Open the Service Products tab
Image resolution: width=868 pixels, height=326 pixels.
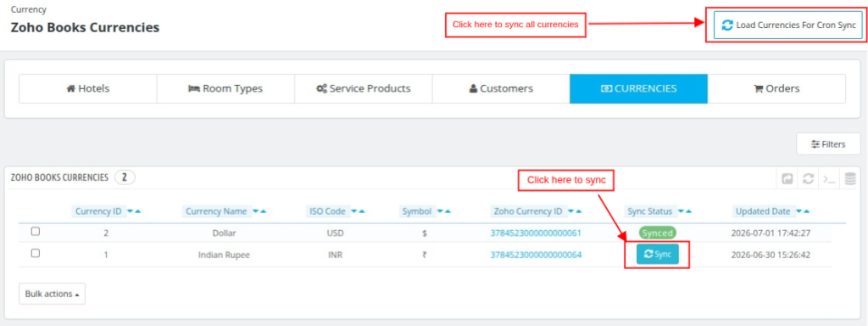363,88
